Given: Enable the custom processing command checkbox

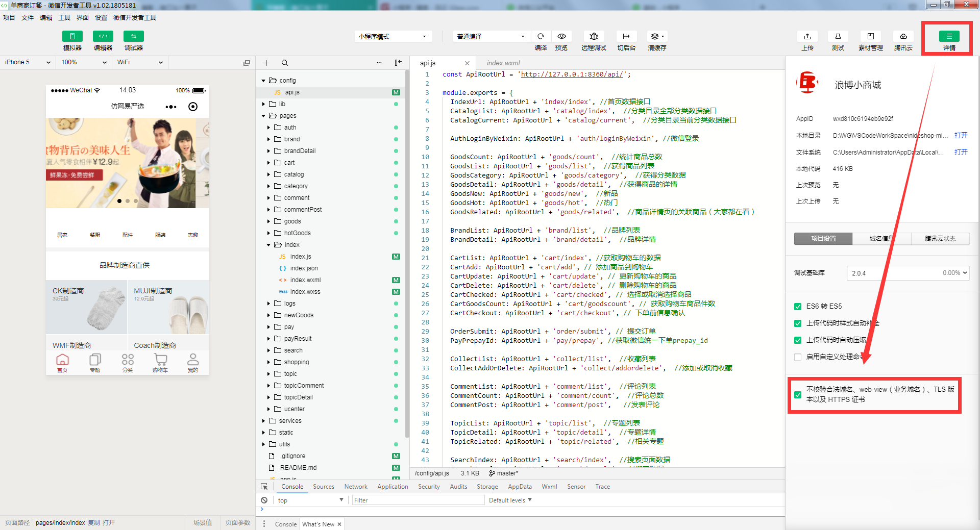Looking at the screenshot, I should pyautogui.click(x=798, y=357).
